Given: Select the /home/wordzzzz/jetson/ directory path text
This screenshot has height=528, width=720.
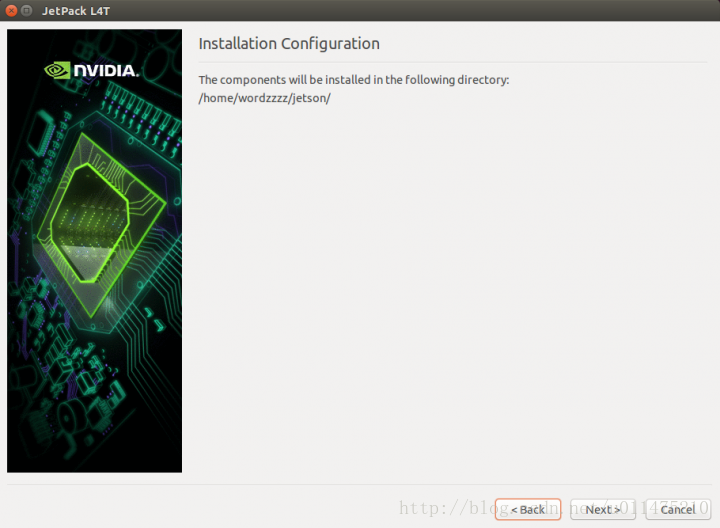Looking at the screenshot, I should pos(264,98).
